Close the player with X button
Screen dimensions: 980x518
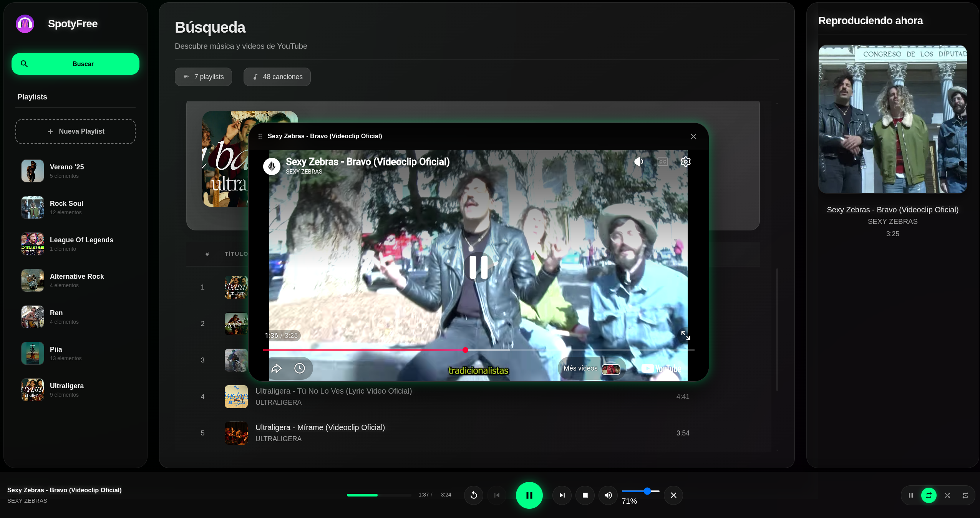tap(673, 495)
